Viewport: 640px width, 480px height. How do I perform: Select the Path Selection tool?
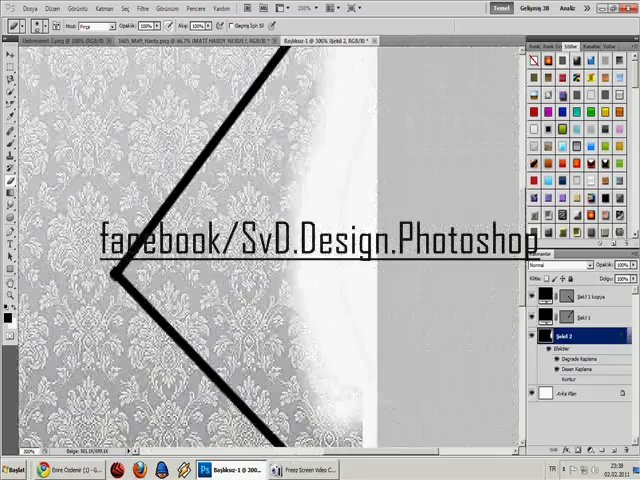tap(10, 257)
